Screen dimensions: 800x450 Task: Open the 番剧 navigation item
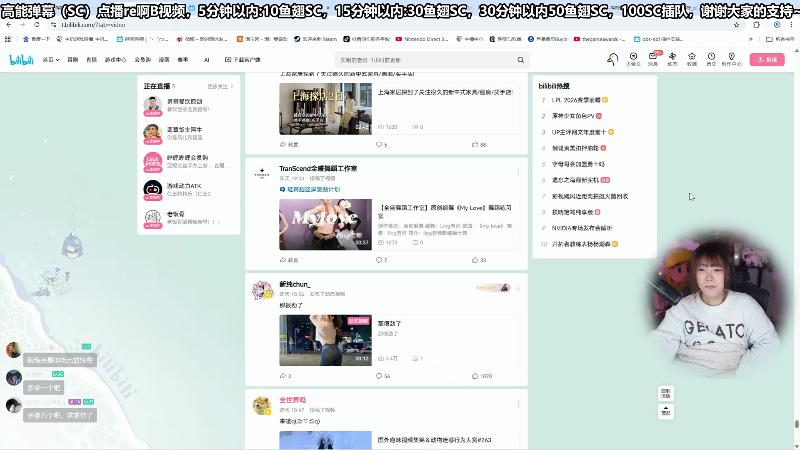click(73, 60)
